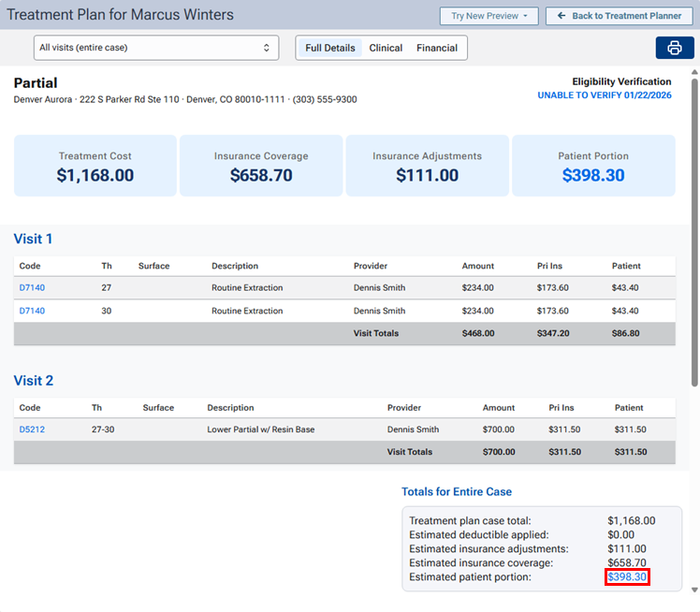Open the UNABLE TO VERIFY eligibility link
Viewport: 700px width, 612px height.
(x=604, y=95)
